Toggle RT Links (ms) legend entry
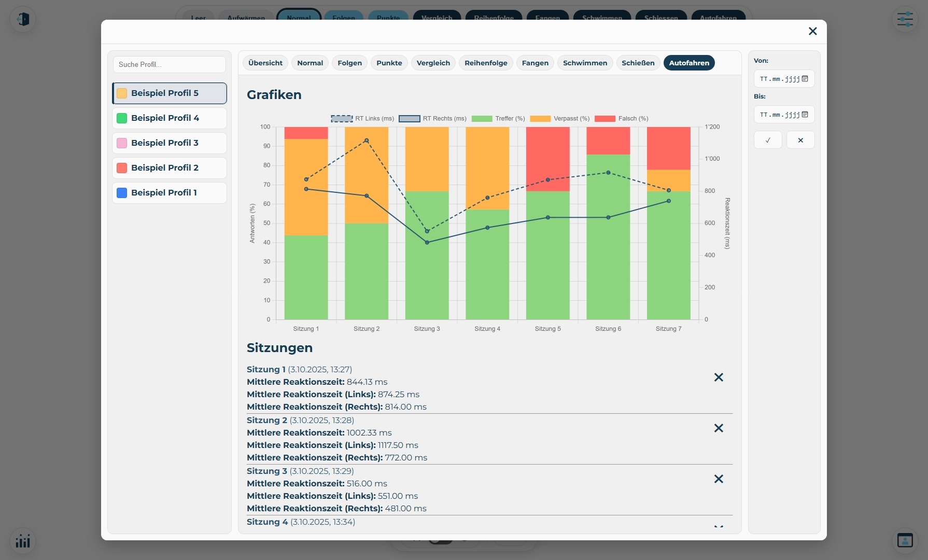This screenshot has height=560, width=928. (x=362, y=119)
